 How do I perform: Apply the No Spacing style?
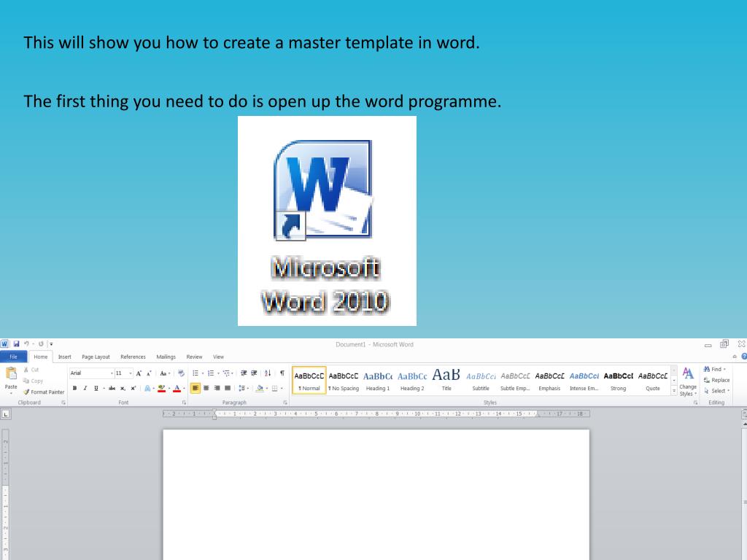[x=344, y=381]
